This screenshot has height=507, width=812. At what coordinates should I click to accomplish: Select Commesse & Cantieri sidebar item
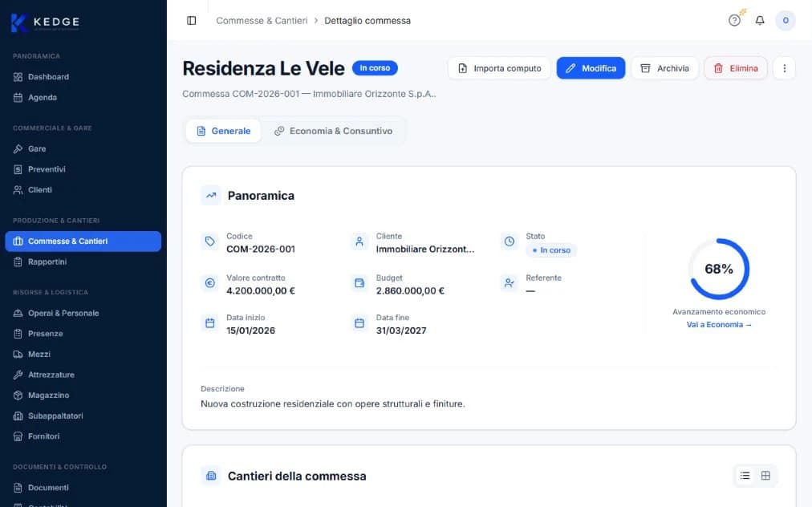83,241
